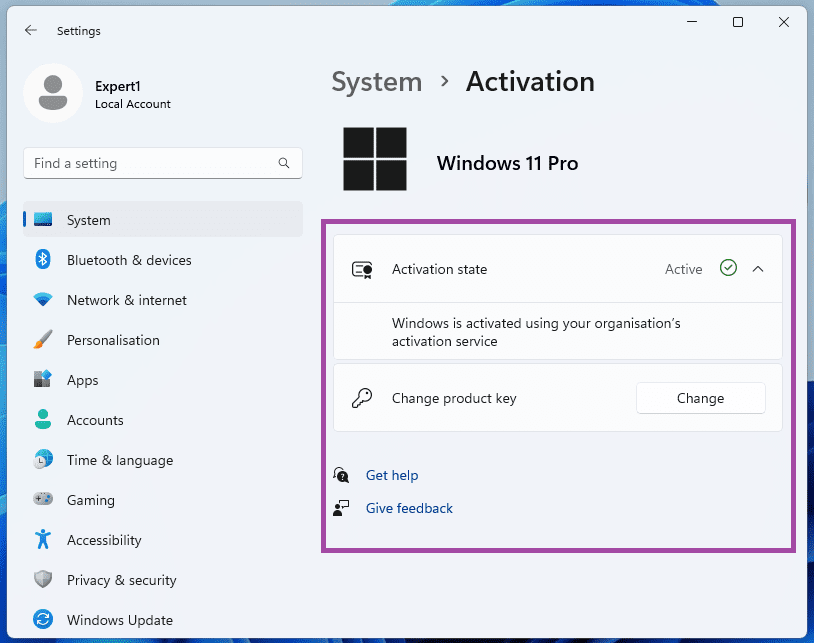Click the Change product key button

(x=700, y=398)
